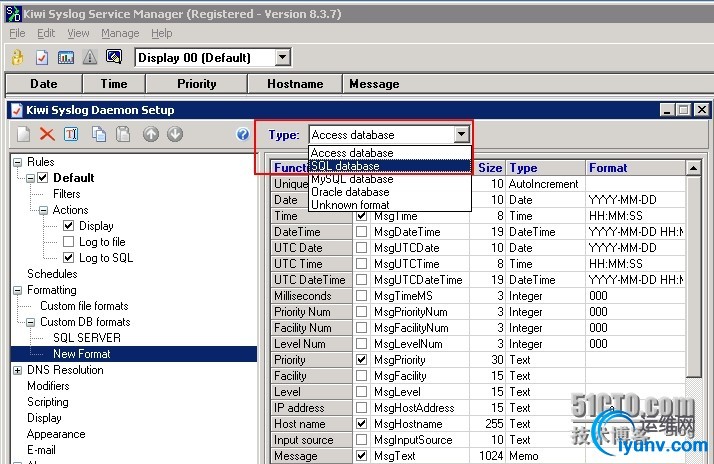Copy item using the copy icon
The height and width of the screenshot is (464, 714).
(99, 134)
